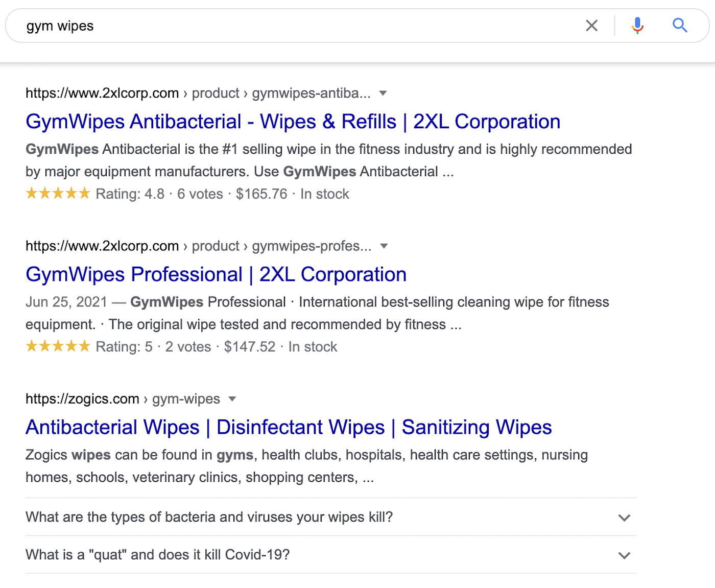This screenshot has height=588, width=715.
Task: Open the dropdown arrow next to gymwipes-profes... URL
Action: click(x=384, y=246)
